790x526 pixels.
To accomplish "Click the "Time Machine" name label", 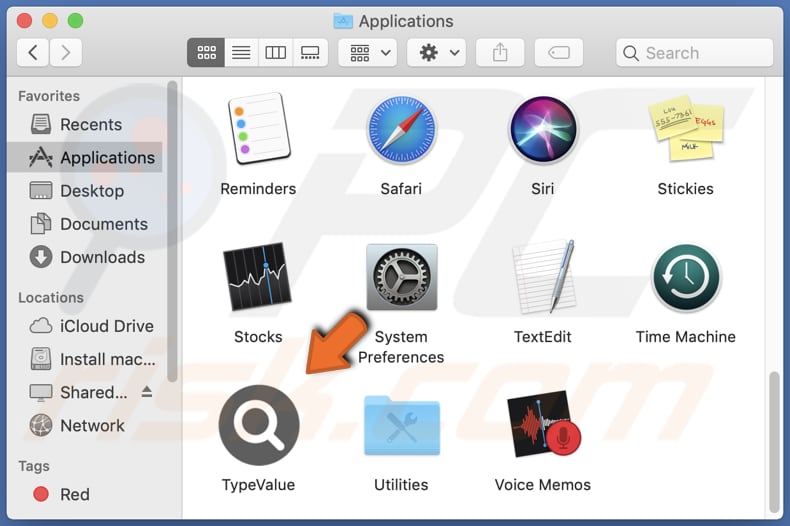I will point(686,337).
